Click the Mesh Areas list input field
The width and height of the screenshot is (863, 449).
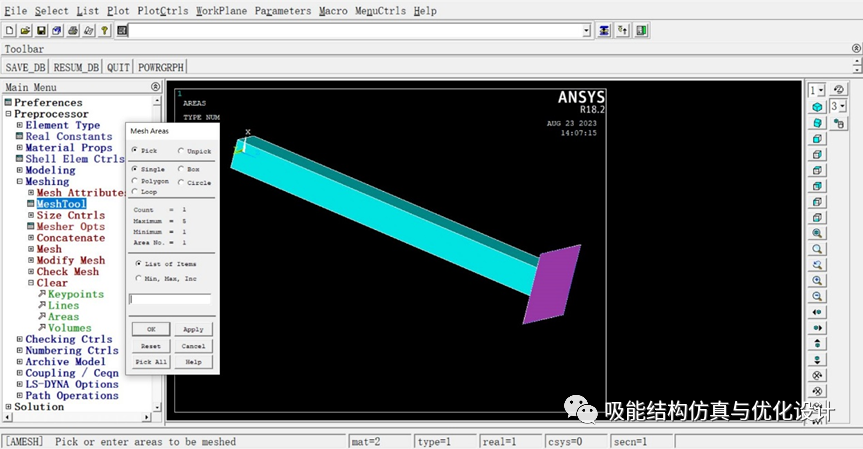[x=170, y=299]
